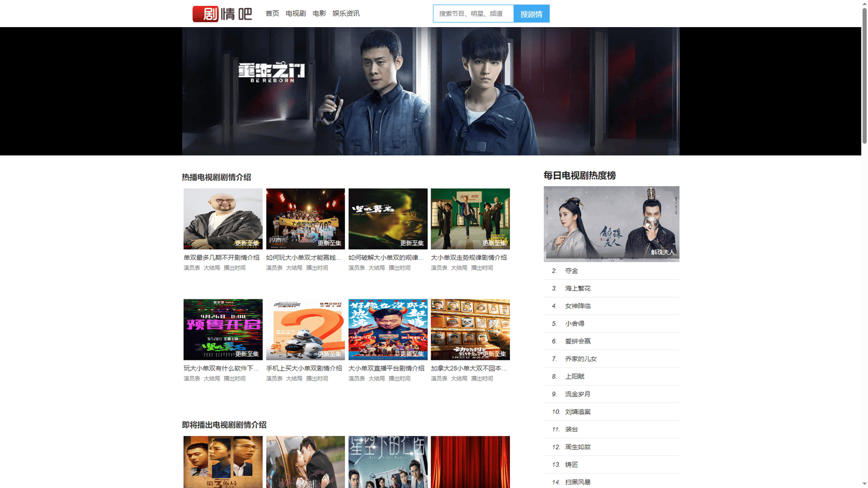Open the 大小单双走势规律剧情介绍 title link
This screenshot has width=868, height=488.
(x=469, y=257)
